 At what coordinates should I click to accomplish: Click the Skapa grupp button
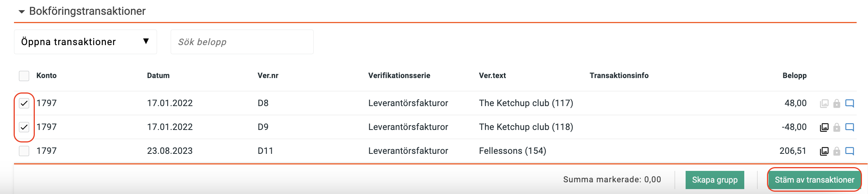click(715, 180)
